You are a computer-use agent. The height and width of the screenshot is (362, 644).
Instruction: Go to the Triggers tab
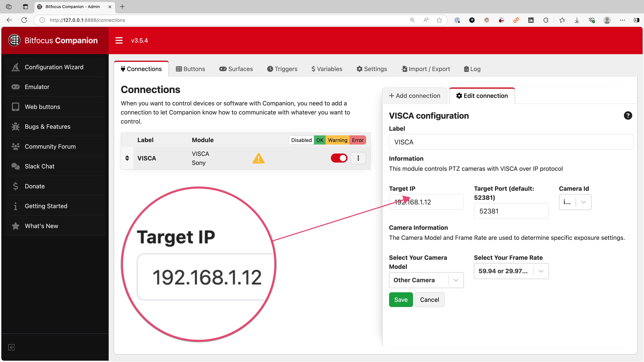coord(282,69)
